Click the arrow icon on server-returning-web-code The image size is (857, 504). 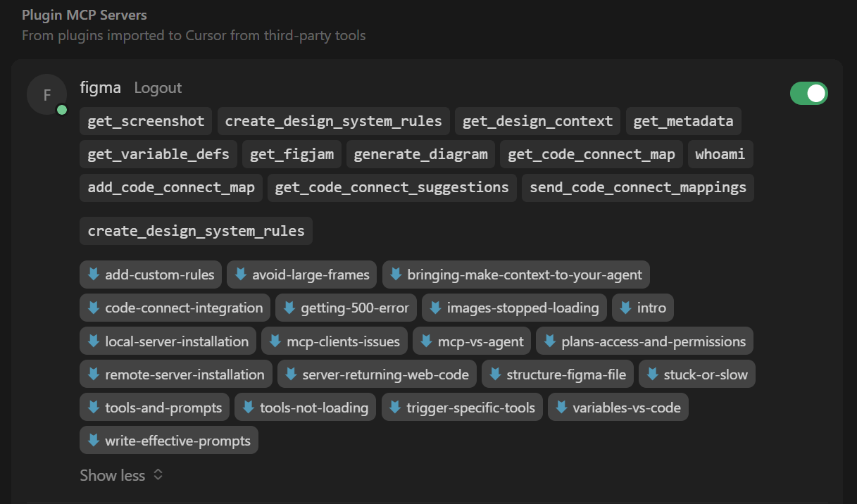[x=290, y=374]
